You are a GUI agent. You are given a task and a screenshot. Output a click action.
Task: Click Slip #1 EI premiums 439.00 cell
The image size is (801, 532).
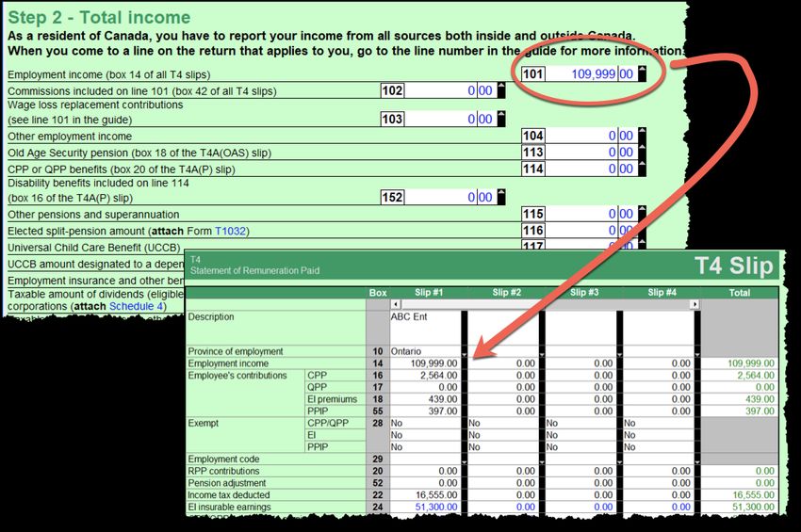pyautogui.click(x=425, y=399)
